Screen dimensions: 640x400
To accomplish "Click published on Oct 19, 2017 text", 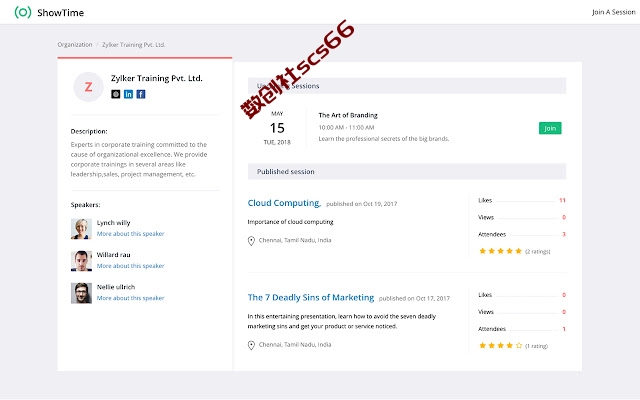I will [x=361, y=204].
